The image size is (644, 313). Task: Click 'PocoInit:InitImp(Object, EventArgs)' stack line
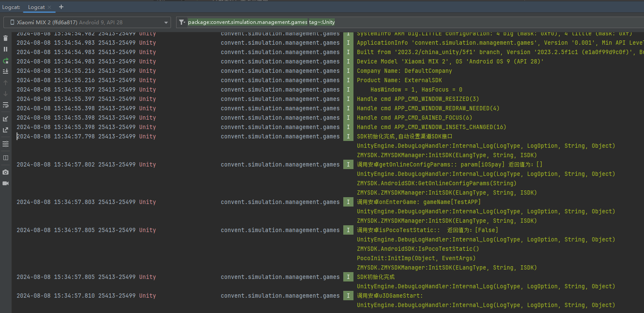(x=416, y=258)
